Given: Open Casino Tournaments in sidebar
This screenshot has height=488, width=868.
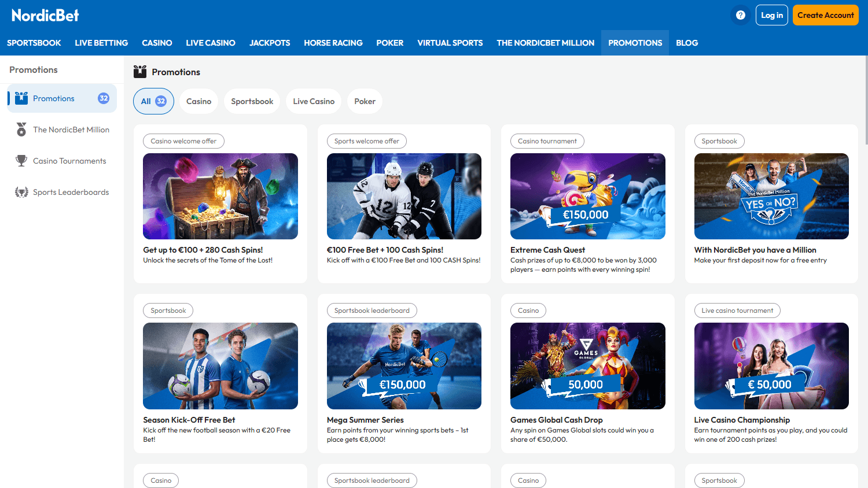Looking at the screenshot, I should pyautogui.click(x=62, y=161).
